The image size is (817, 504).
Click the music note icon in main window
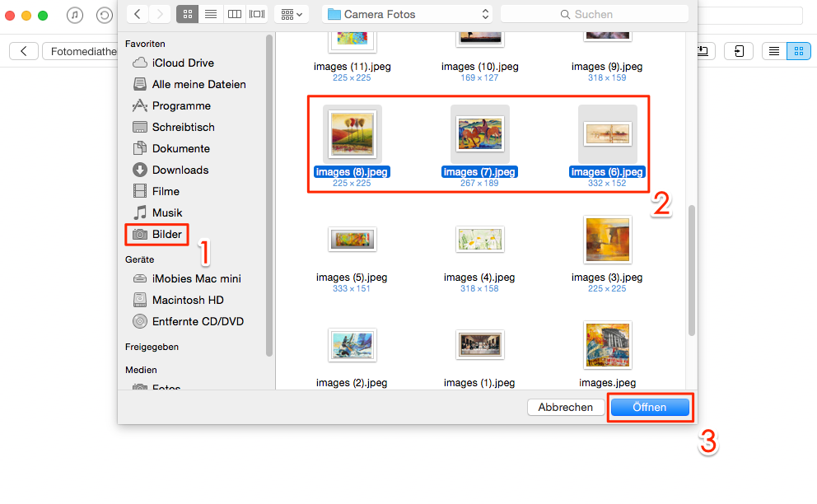tap(75, 15)
